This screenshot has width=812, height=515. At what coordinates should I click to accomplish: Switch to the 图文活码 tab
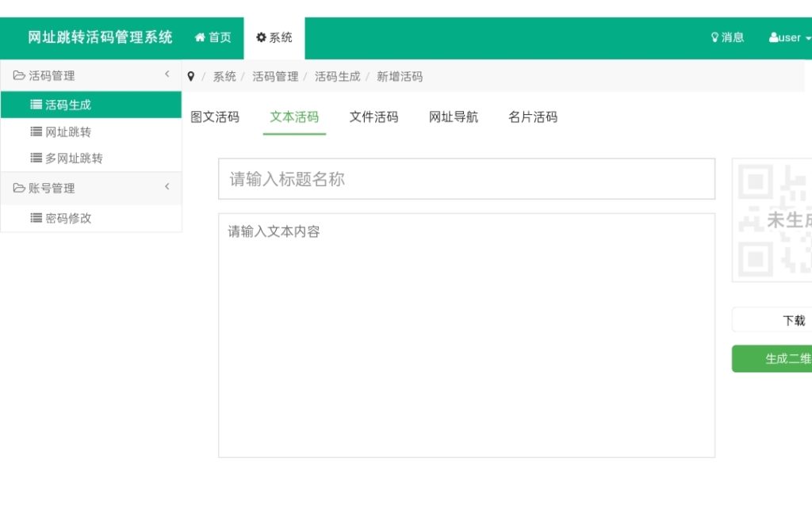click(x=214, y=117)
